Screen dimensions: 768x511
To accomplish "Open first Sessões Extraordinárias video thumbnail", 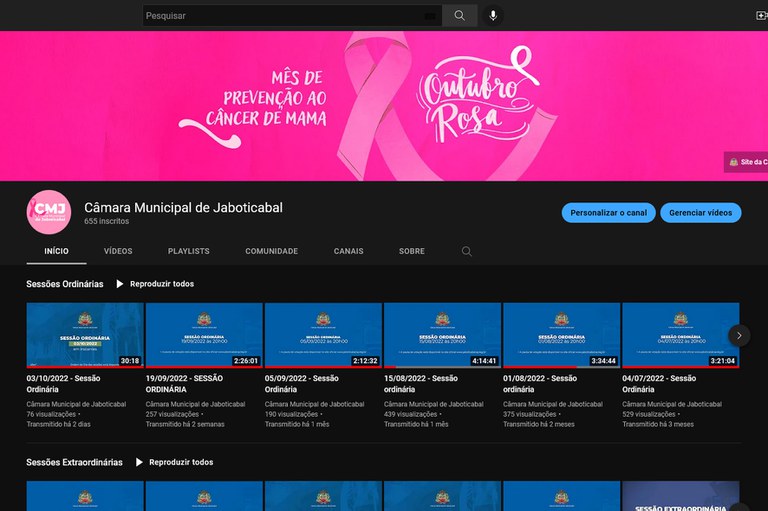I will click(85, 496).
